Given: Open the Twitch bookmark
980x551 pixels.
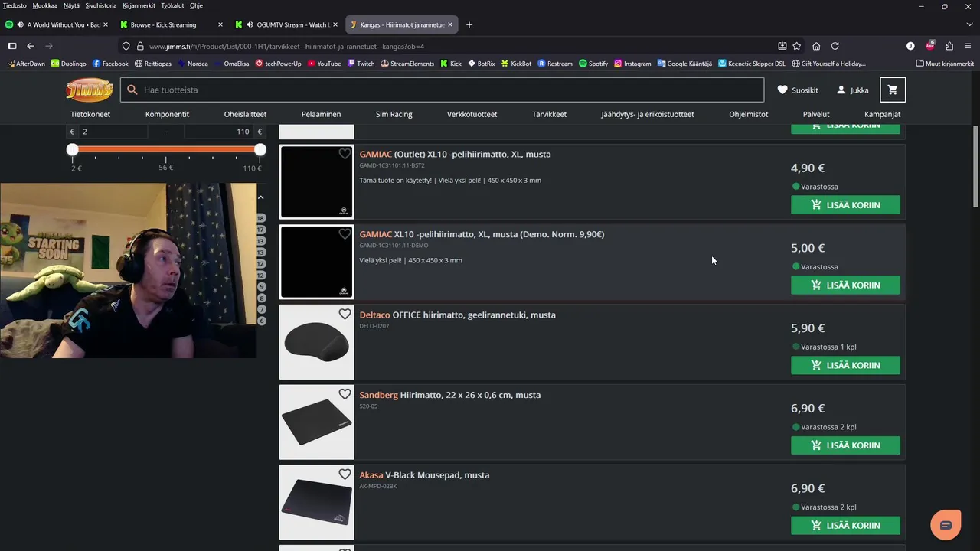Looking at the screenshot, I should [x=361, y=64].
